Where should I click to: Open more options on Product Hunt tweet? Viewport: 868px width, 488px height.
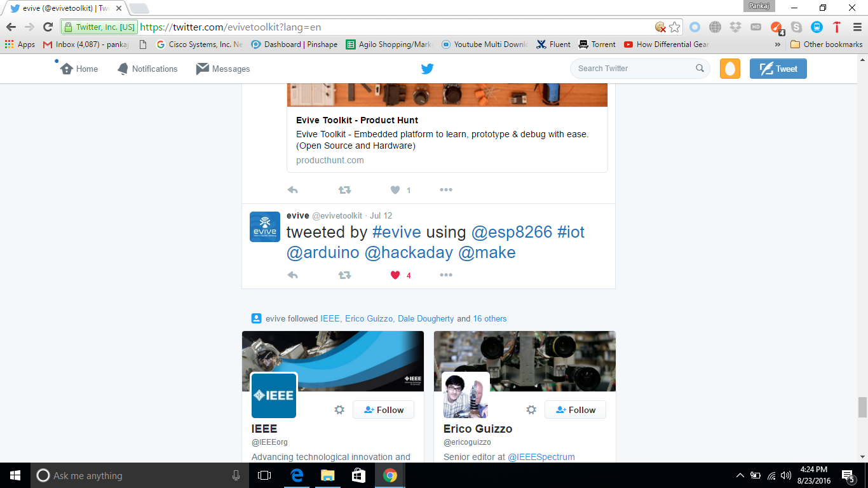click(x=446, y=190)
